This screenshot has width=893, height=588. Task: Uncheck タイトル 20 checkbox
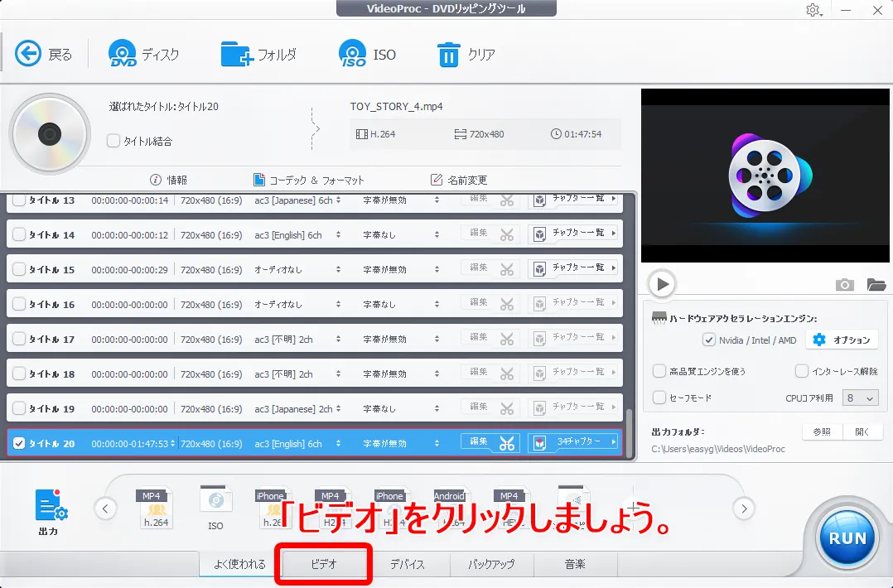[19, 443]
